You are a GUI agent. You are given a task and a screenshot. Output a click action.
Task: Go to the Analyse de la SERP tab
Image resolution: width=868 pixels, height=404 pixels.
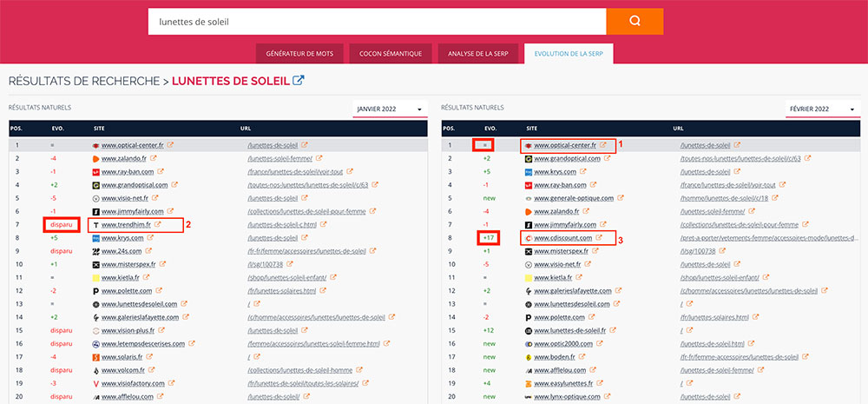click(x=477, y=54)
